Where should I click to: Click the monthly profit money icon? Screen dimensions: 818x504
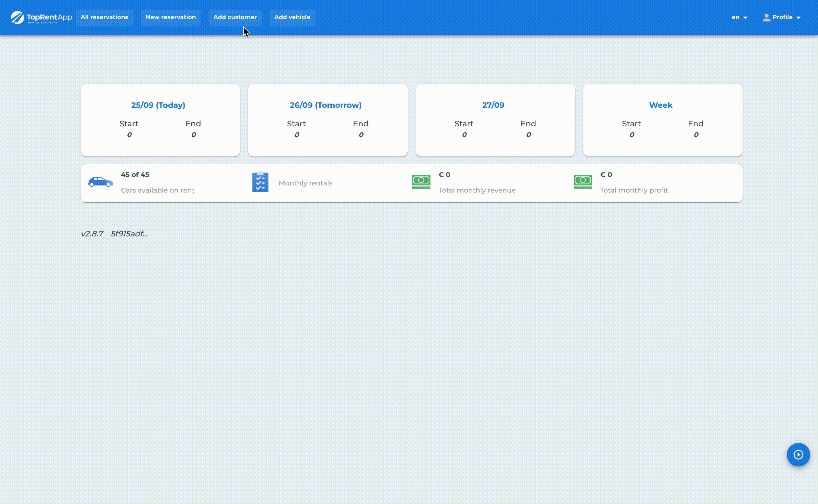pyautogui.click(x=582, y=182)
